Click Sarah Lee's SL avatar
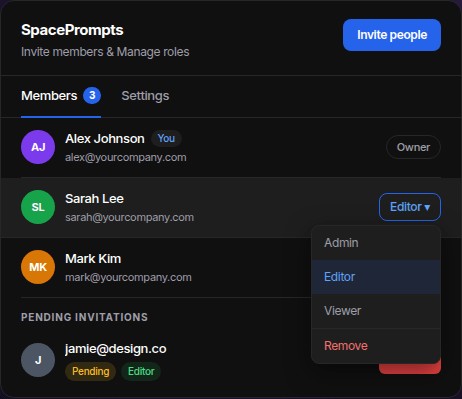 [38, 207]
